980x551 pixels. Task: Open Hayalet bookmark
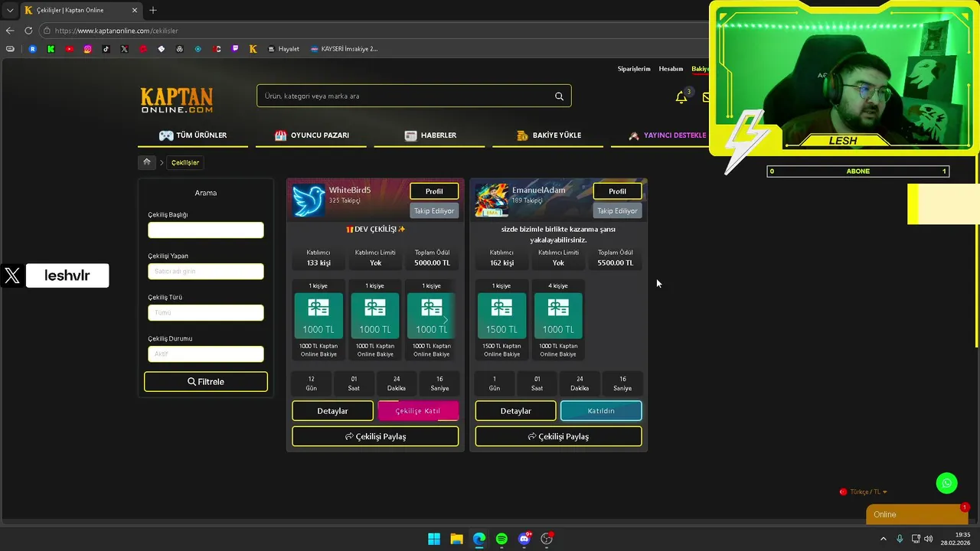pos(283,49)
